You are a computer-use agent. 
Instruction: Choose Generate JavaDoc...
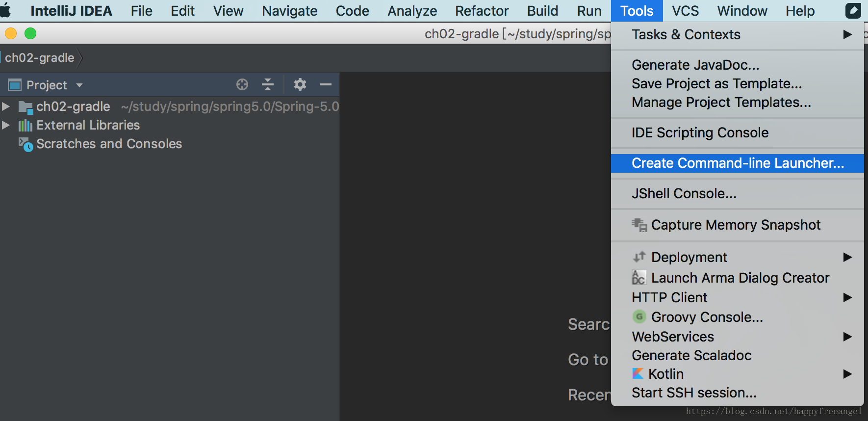(738, 65)
